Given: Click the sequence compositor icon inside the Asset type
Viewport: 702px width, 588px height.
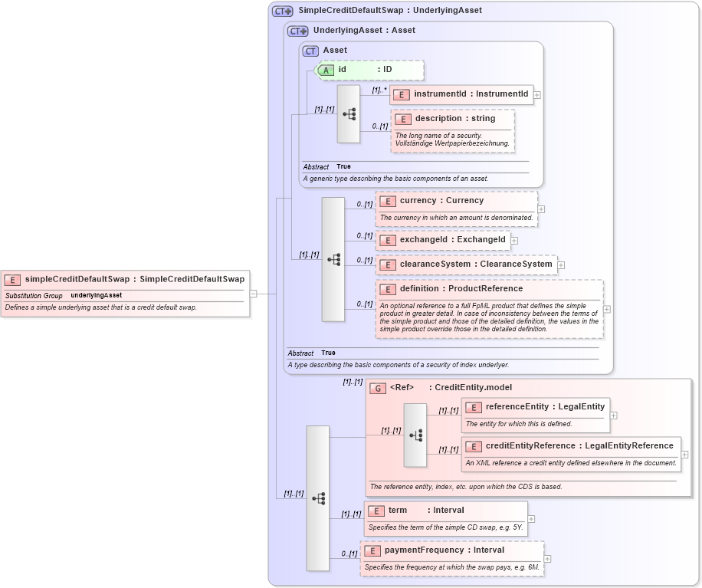Looking at the screenshot, I should (x=349, y=113).
